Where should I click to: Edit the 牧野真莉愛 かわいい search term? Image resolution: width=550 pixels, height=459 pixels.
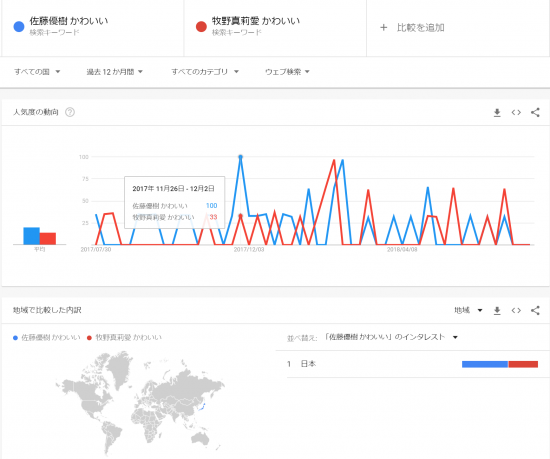tap(256, 21)
